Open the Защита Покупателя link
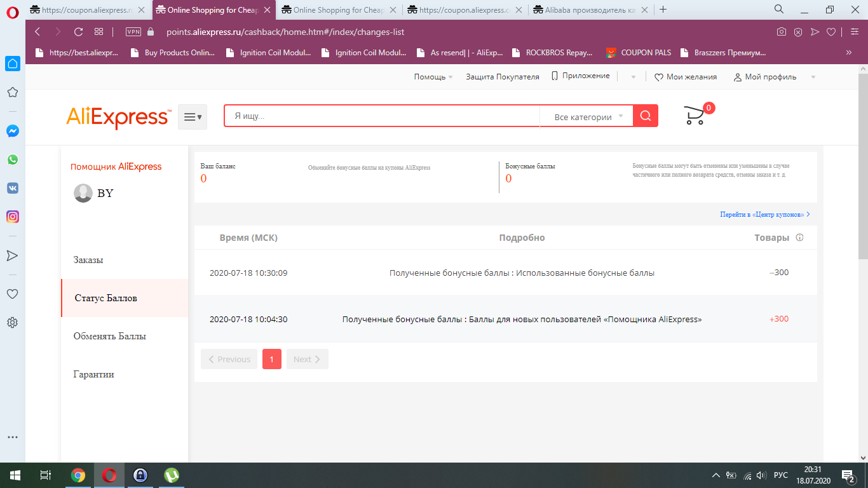The height and width of the screenshot is (488, 868). (x=503, y=77)
